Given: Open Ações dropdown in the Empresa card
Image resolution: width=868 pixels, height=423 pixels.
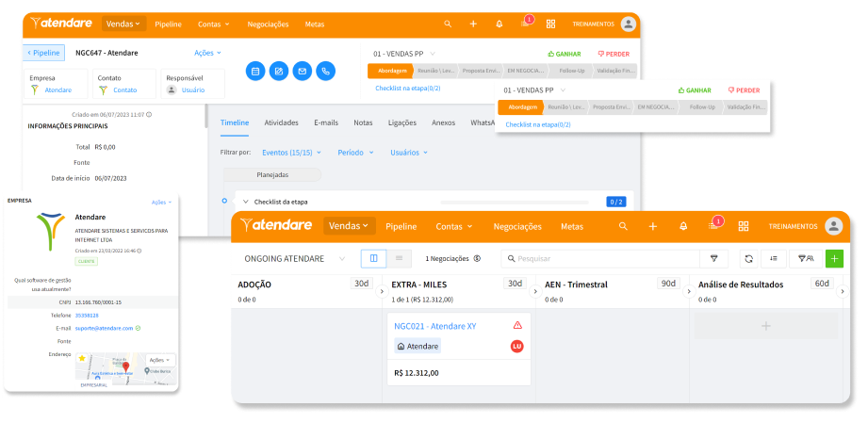Looking at the screenshot, I should point(162,203).
